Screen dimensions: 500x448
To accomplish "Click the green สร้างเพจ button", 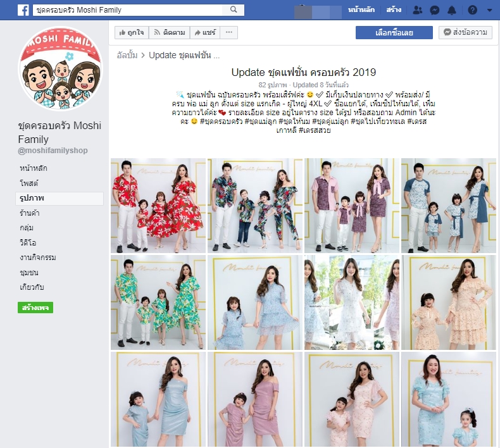I will [35, 308].
